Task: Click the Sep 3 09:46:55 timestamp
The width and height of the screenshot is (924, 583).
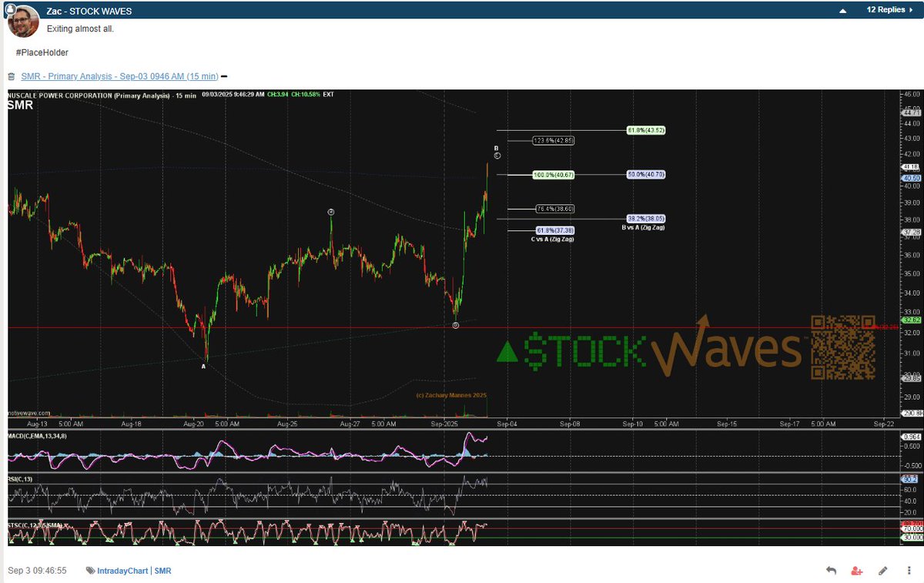Action: click(x=37, y=571)
